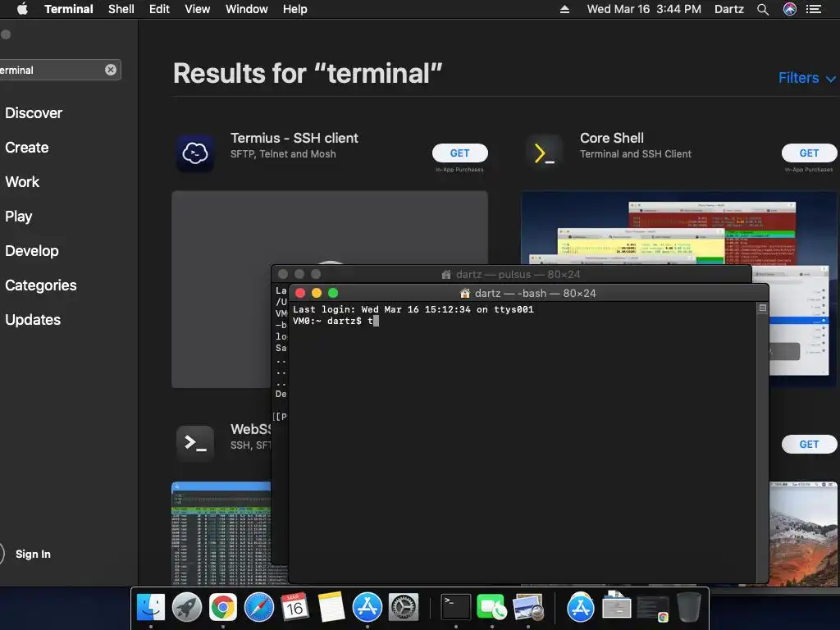This screenshot has width=840, height=630.
Task: Open Google Chrome from the Dock
Action: (x=223, y=607)
